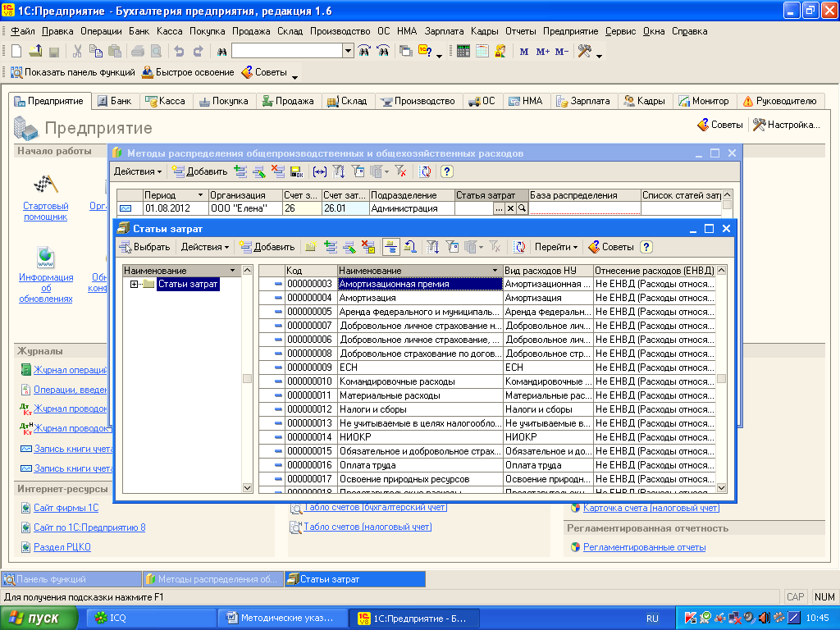Viewport: 840px width, 630px height.
Task: Click the refresh icon in Методы распределения window
Action: pyautogui.click(x=425, y=171)
